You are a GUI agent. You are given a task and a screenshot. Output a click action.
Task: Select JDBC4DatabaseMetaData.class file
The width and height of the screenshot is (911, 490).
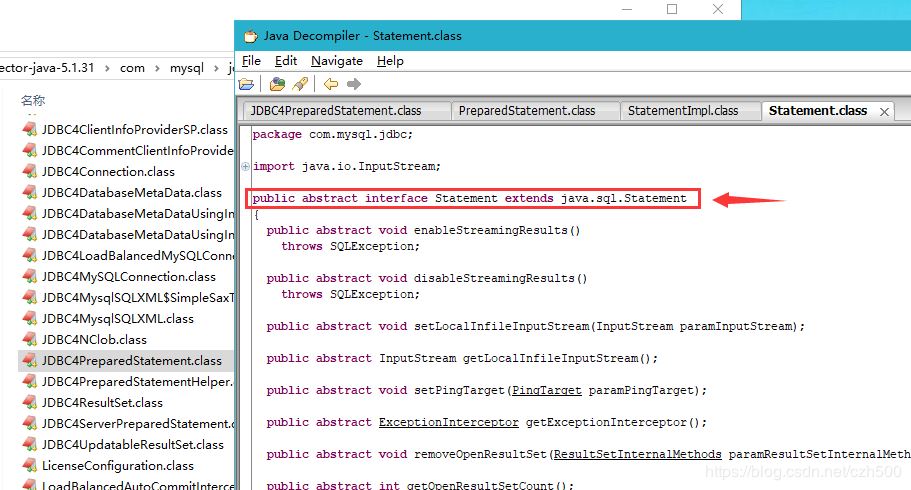coord(132,192)
